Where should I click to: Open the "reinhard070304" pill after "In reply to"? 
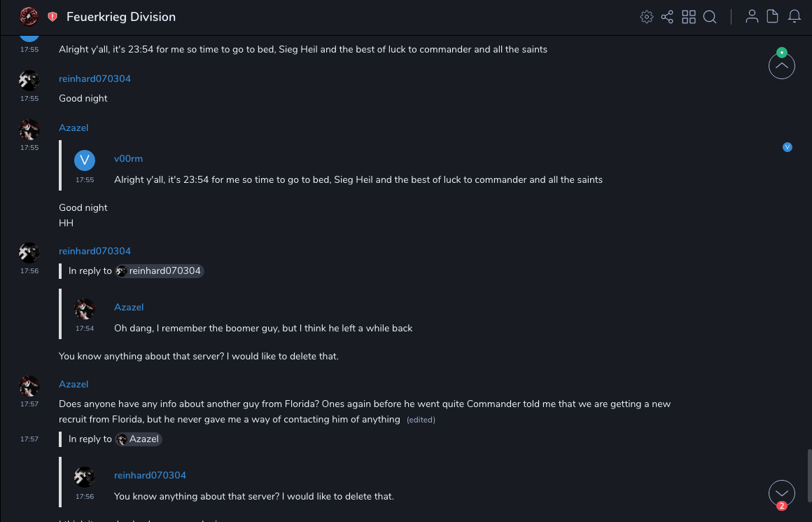pos(160,271)
